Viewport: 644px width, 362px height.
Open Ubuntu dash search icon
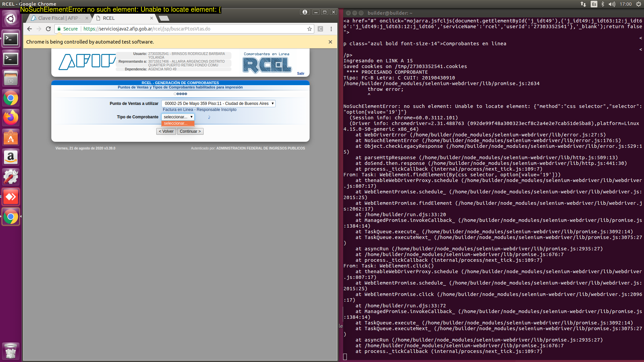[x=11, y=19]
